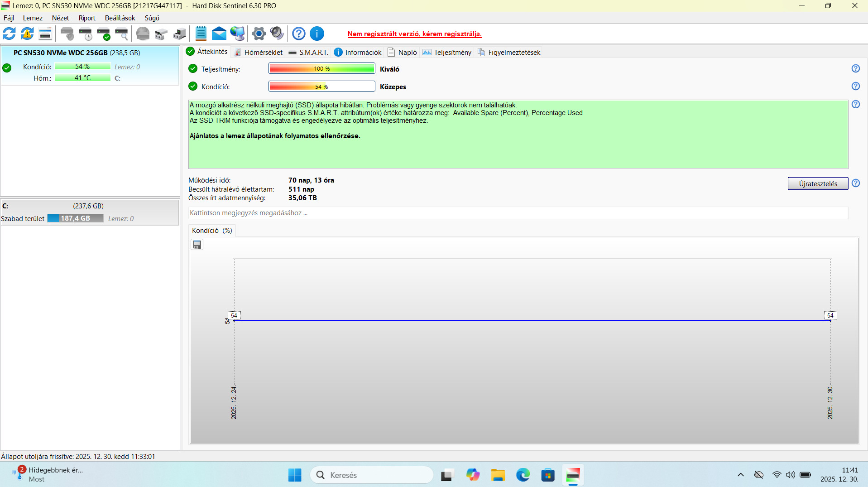Click the Hőm. 41 °C bar

82,78
